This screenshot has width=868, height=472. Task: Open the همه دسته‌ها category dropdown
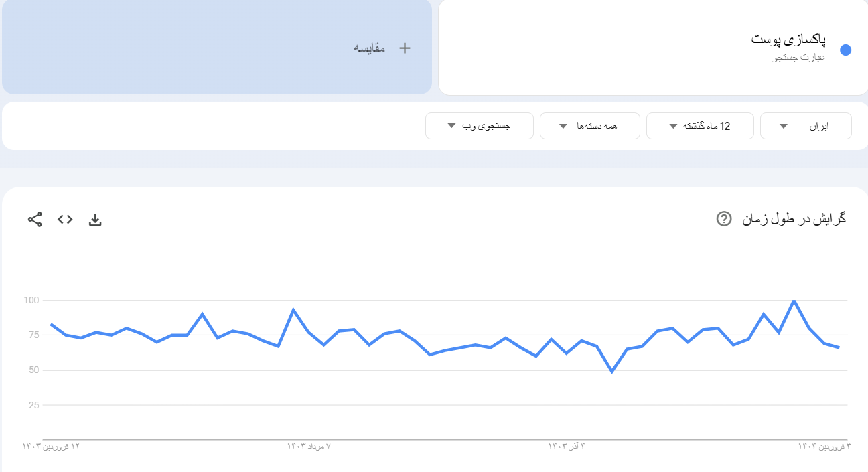pyautogui.click(x=589, y=126)
